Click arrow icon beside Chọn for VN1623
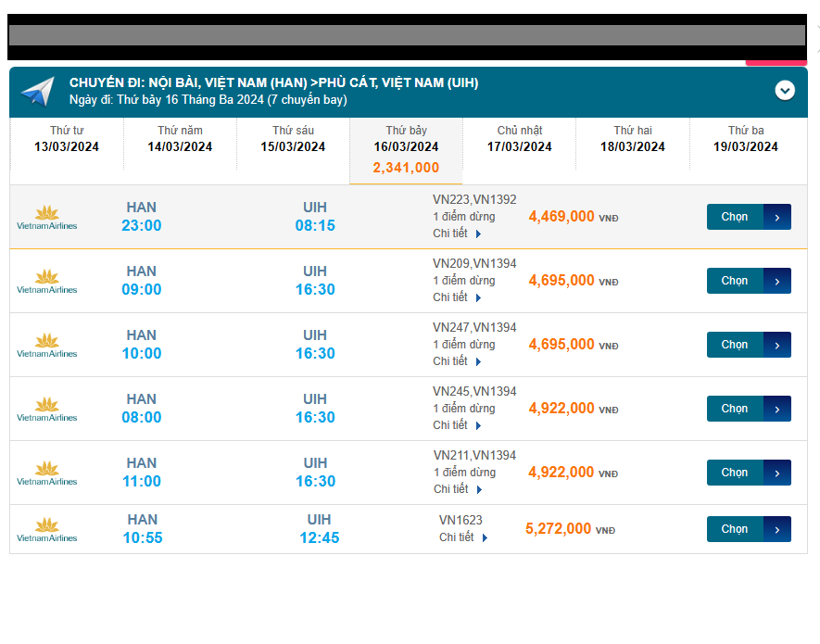This screenshot has height=644, width=820. coord(776,529)
